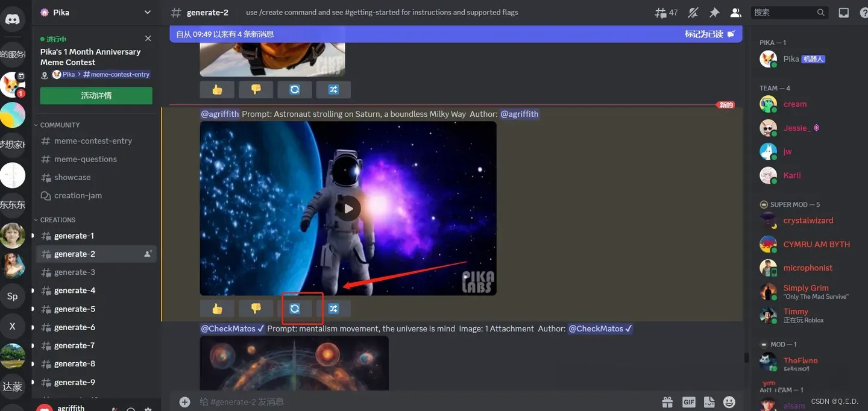868x411 pixels.
Task: Open the GIF picker
Action: [x=688, y=402]
